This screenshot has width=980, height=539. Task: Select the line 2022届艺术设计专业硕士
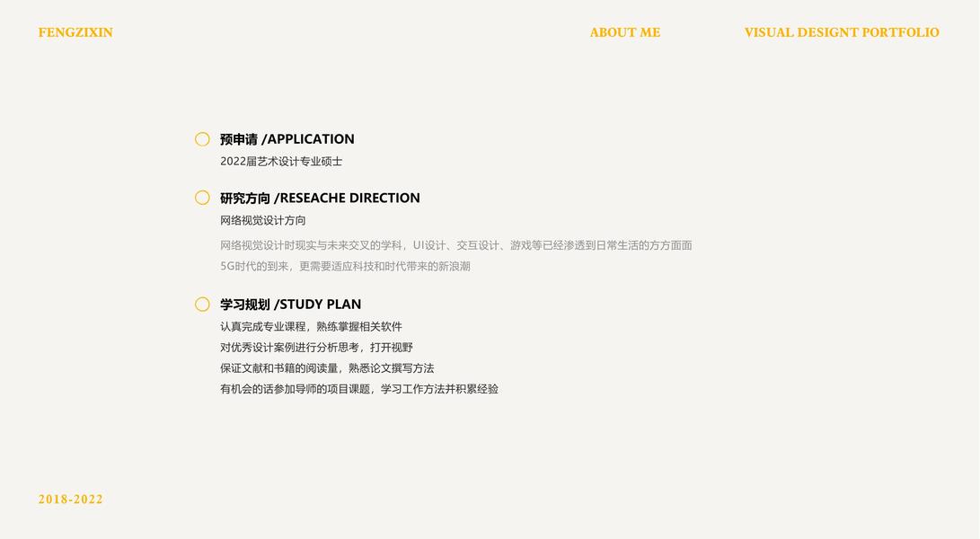[x=281, y=162]
